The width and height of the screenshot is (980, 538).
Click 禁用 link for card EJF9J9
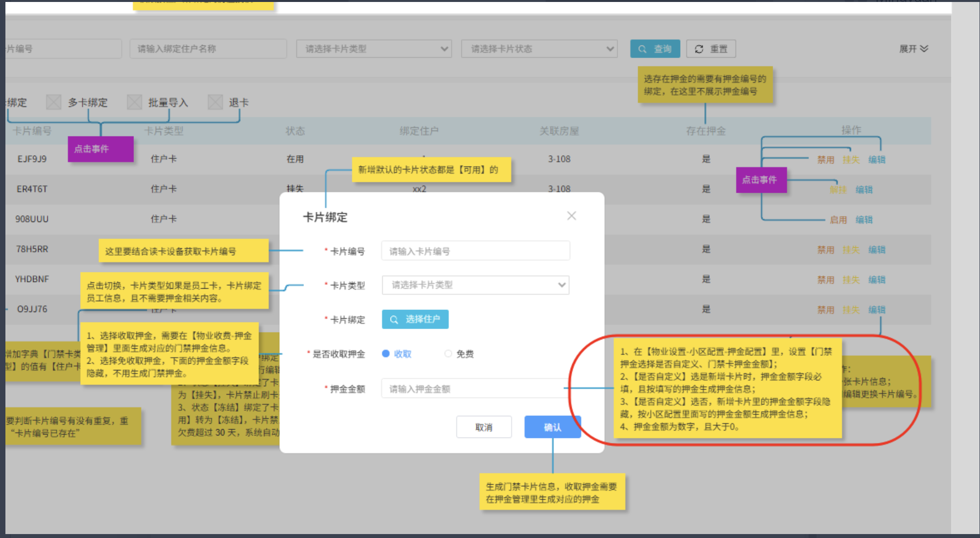click(825, 160)
